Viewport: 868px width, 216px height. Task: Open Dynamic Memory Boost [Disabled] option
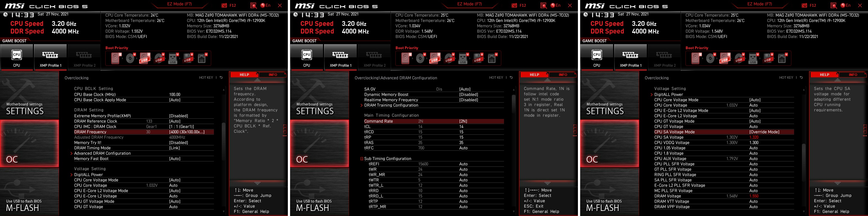tap(434, 95)
